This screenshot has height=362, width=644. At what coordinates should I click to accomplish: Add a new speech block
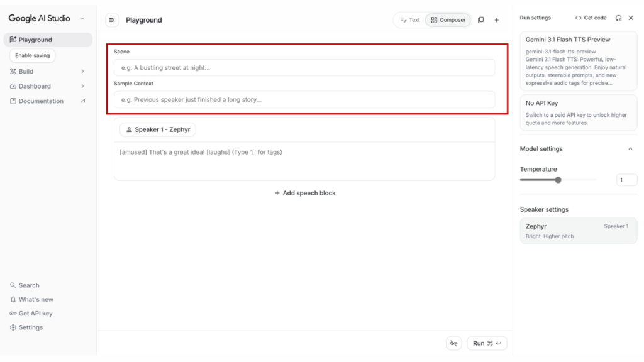coord(304,193)
